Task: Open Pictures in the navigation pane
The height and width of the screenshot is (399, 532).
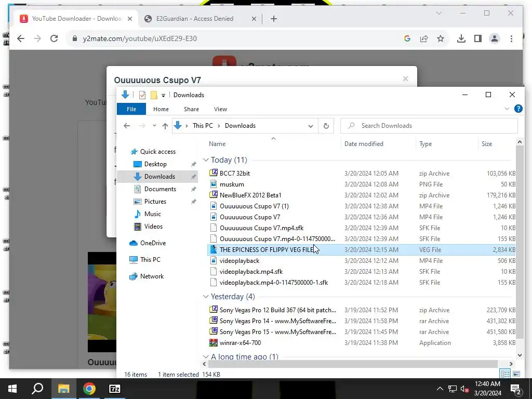Action: coord(155,202)
